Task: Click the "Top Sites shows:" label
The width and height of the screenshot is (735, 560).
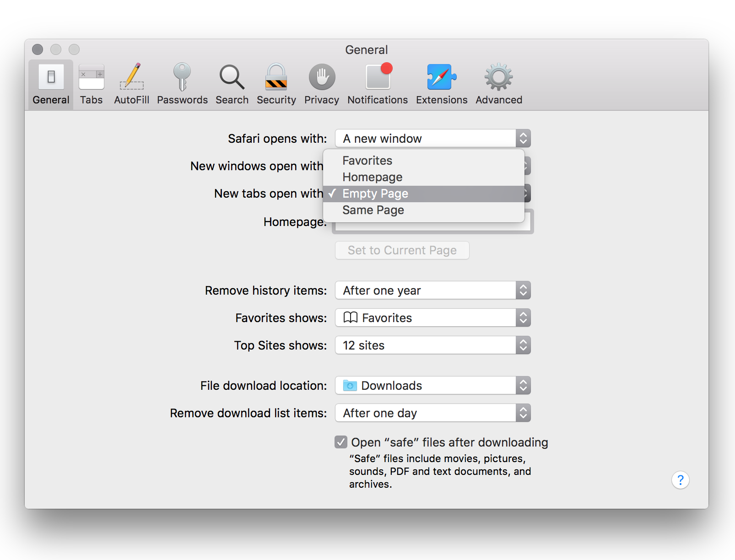Action: [281, 345]
